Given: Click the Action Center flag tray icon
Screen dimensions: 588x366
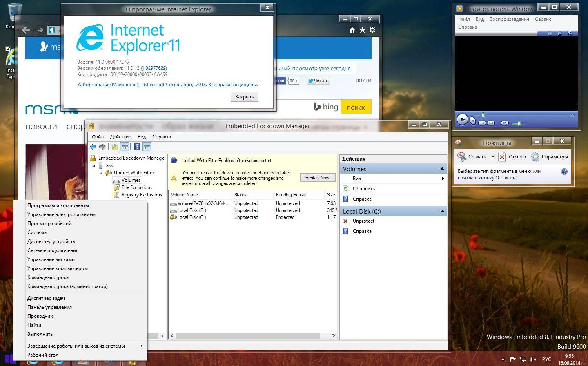Looking at the screenshot, I should [x=513, y=359].
